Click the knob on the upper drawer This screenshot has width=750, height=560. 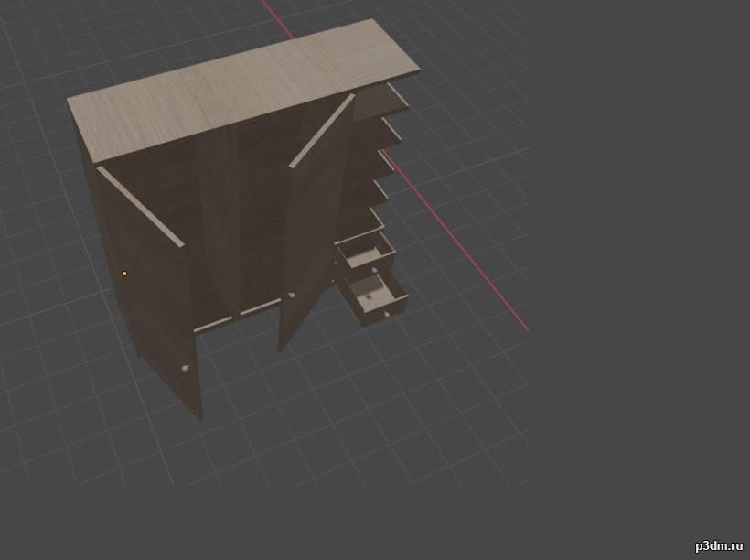(x=373, y=270)
